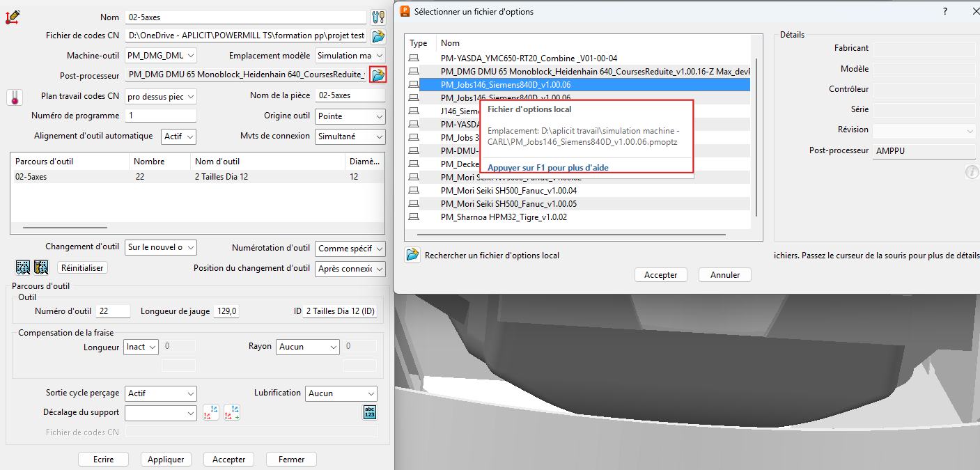Expand the Révision dropdown in Détails
This screenshot has height=470, width=980.
tap(924, 130)
